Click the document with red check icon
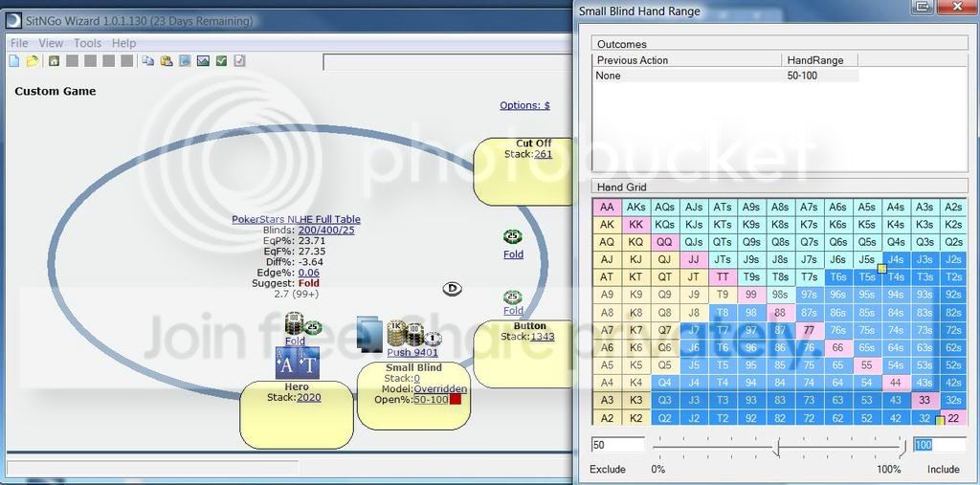 240,60
